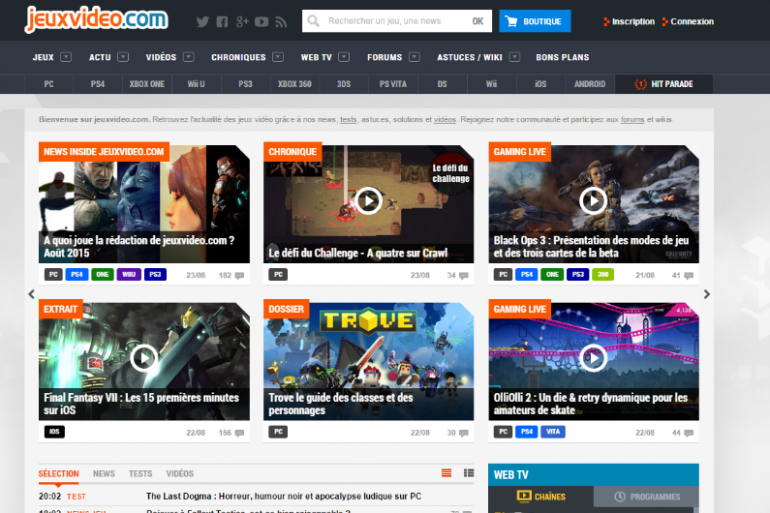Open the BONS PLANS menu item

click(562, 57)
